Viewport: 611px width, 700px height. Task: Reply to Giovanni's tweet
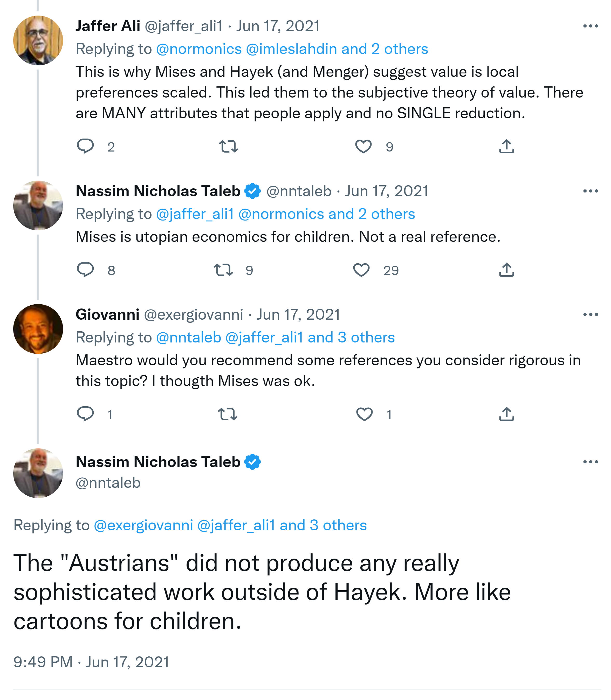(85, 414)
